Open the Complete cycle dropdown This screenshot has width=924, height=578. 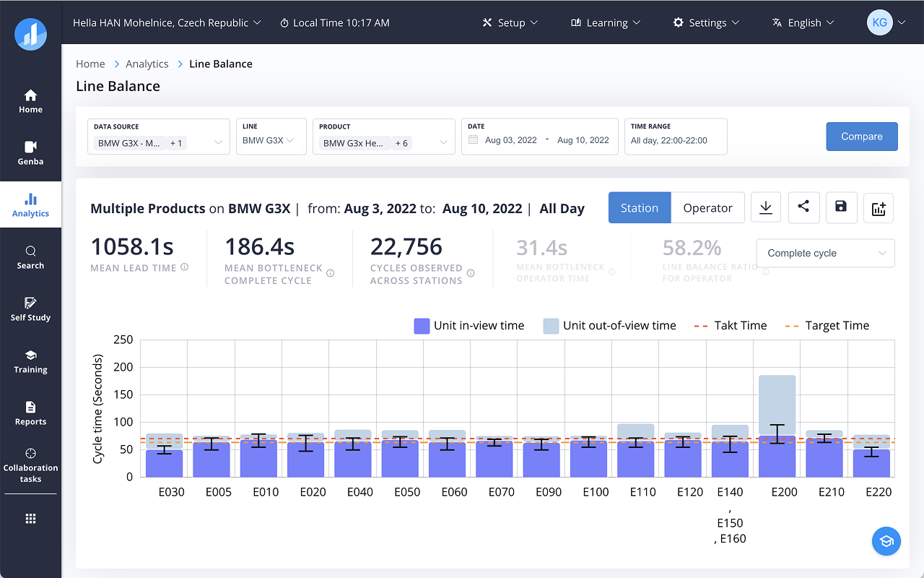[826, 254]
